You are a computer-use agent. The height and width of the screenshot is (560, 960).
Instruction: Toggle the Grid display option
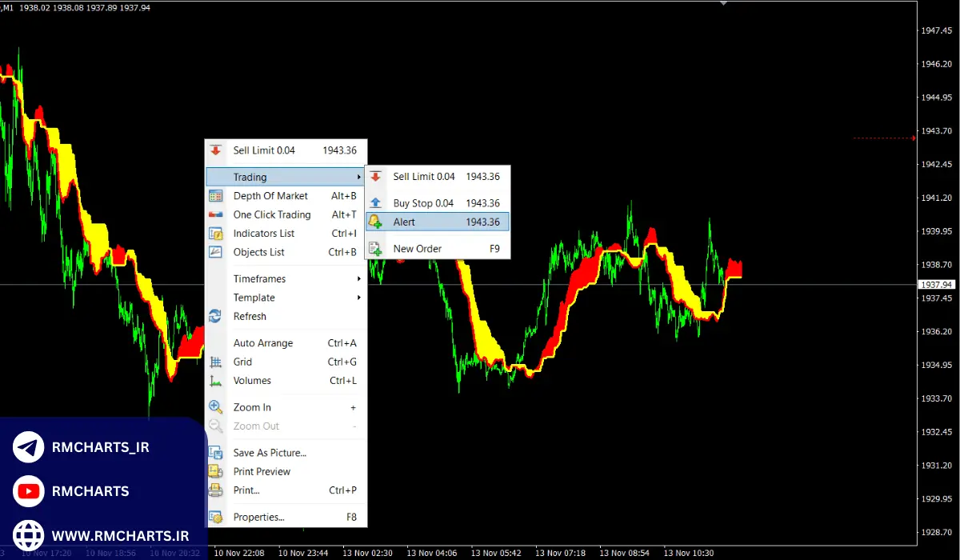point(242,362)
